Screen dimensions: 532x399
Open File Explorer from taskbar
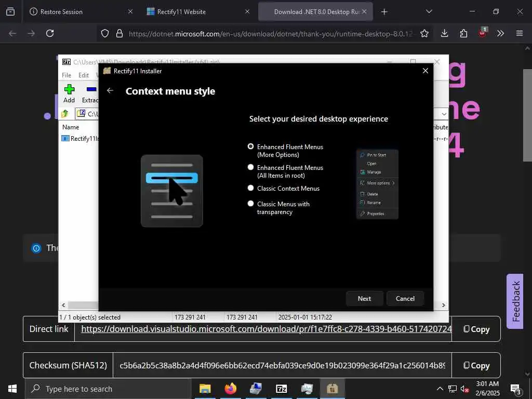pyautogui.click(x=205, y=389)
